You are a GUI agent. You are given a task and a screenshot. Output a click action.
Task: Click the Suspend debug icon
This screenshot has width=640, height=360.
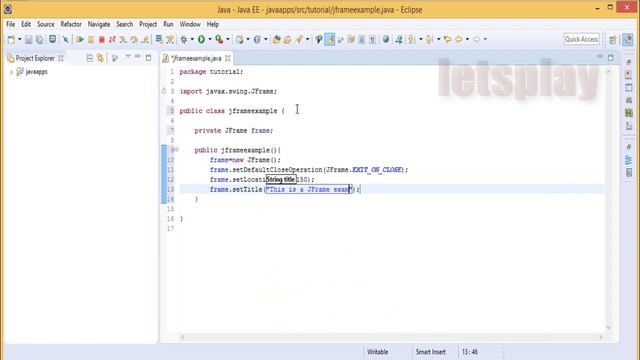[x=91, y=40]
